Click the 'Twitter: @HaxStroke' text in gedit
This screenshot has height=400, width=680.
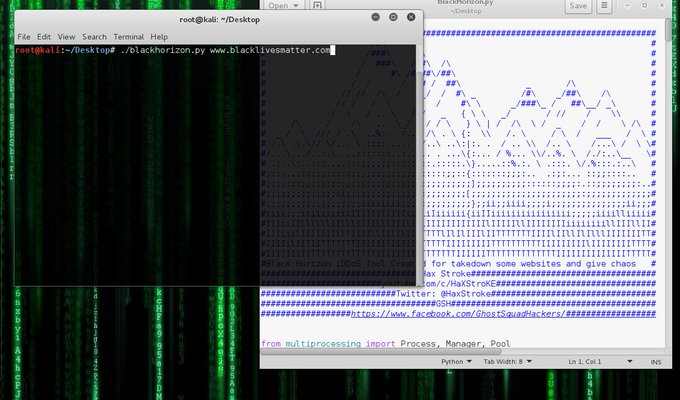(x=444, y=294)
